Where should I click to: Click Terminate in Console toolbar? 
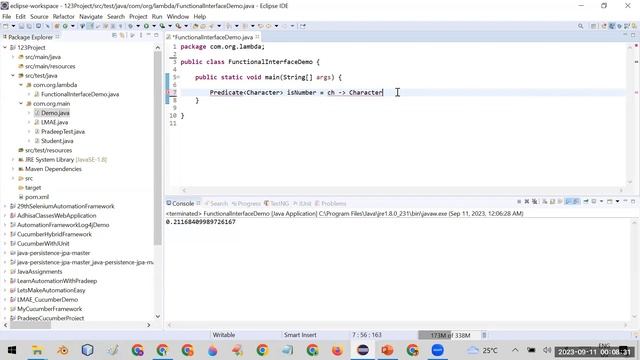519,202
